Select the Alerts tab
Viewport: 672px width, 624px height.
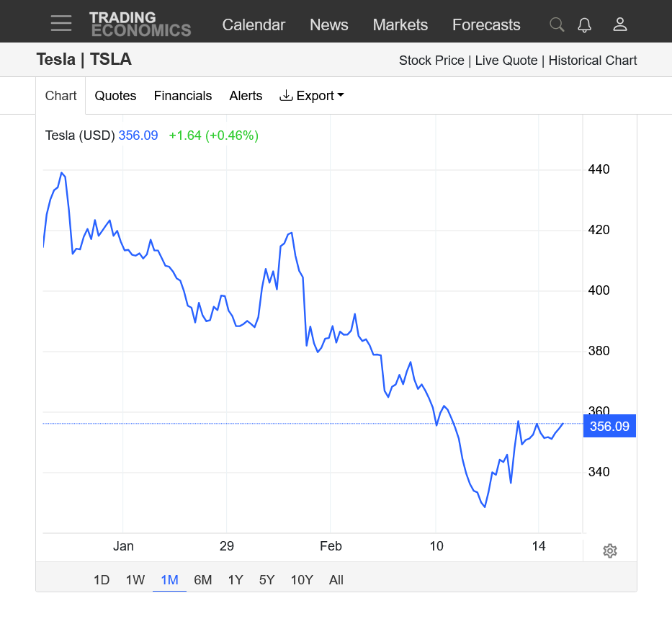246,96
